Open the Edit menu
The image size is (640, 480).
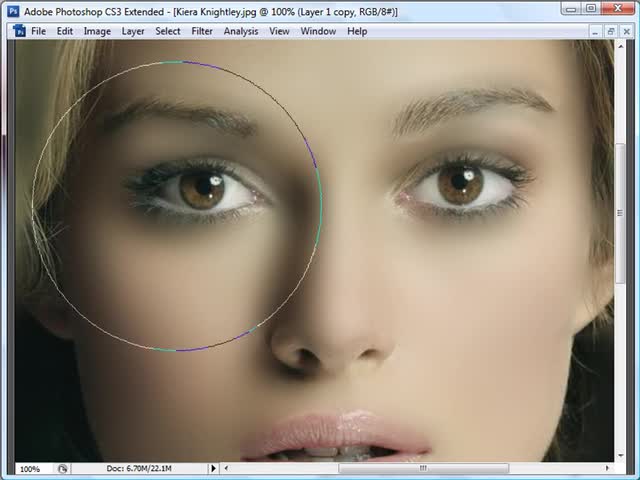(65, 31)
